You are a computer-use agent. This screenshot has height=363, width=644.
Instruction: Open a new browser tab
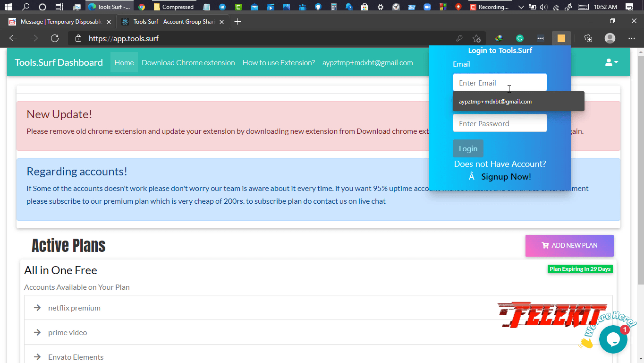(x=237, y=22)
